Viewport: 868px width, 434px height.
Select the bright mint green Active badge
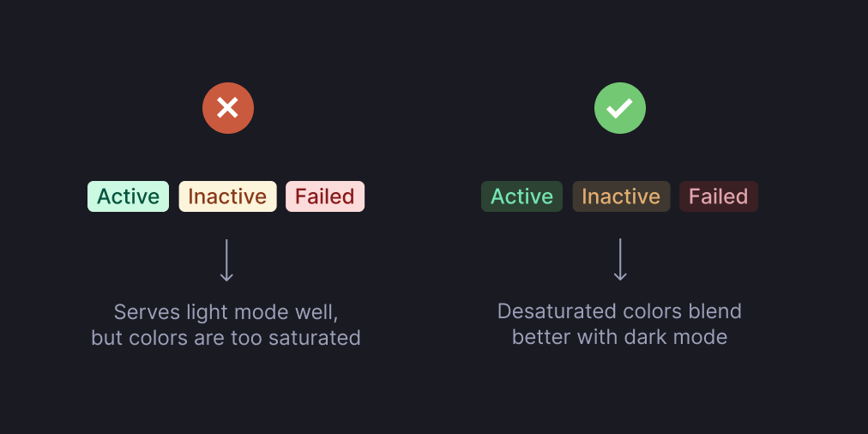[128, 196]
